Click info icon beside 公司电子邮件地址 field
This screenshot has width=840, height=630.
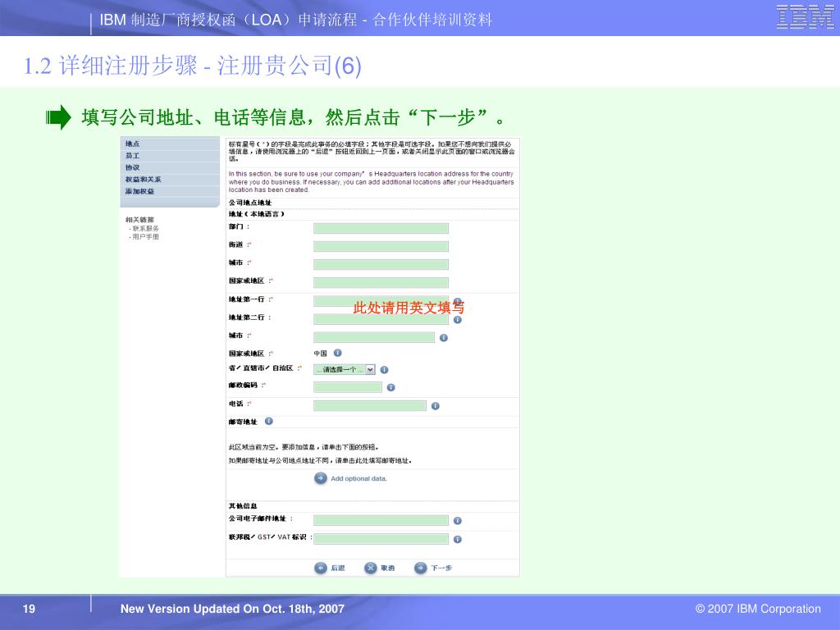458,521
